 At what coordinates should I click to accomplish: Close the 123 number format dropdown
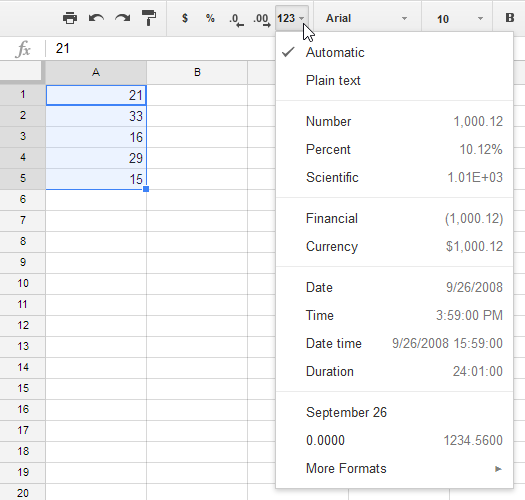(x=291, y=18)
